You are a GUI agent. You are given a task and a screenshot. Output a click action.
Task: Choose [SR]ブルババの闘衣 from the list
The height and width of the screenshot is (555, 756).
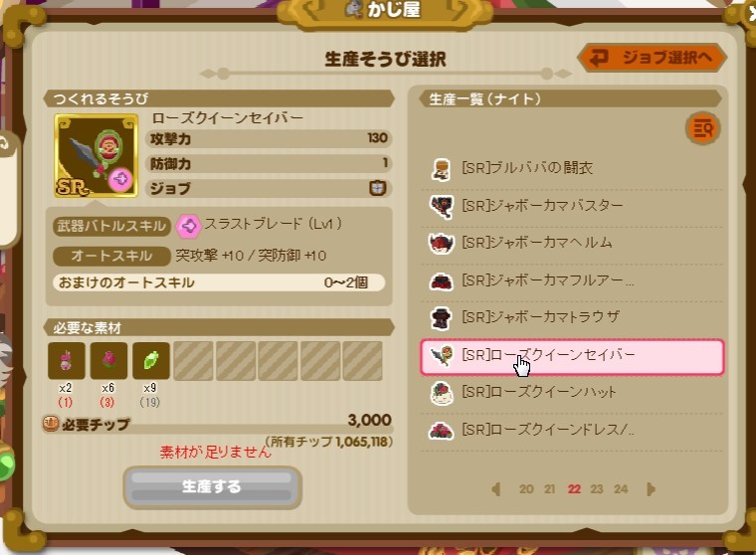click(x=572, y=168)
